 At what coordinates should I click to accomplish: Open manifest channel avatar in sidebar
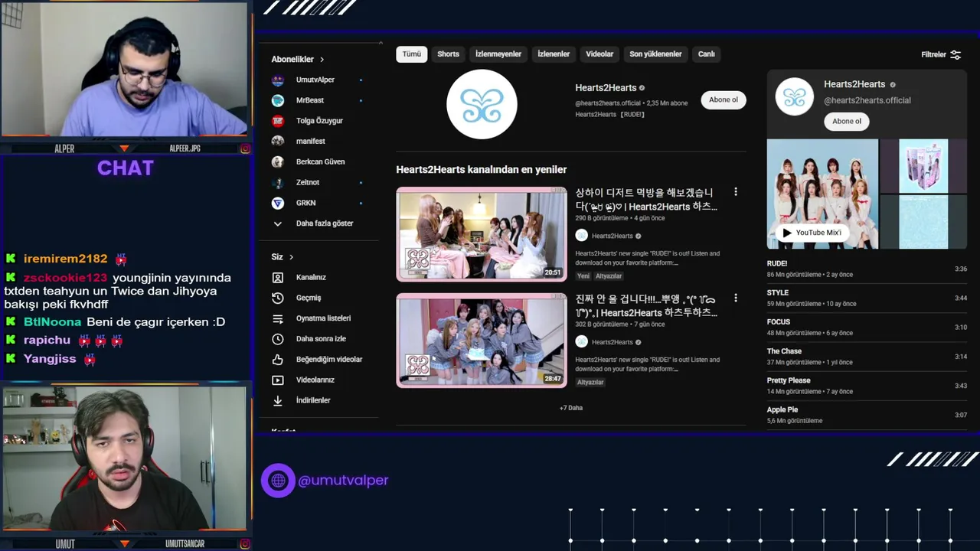point(278,142)
